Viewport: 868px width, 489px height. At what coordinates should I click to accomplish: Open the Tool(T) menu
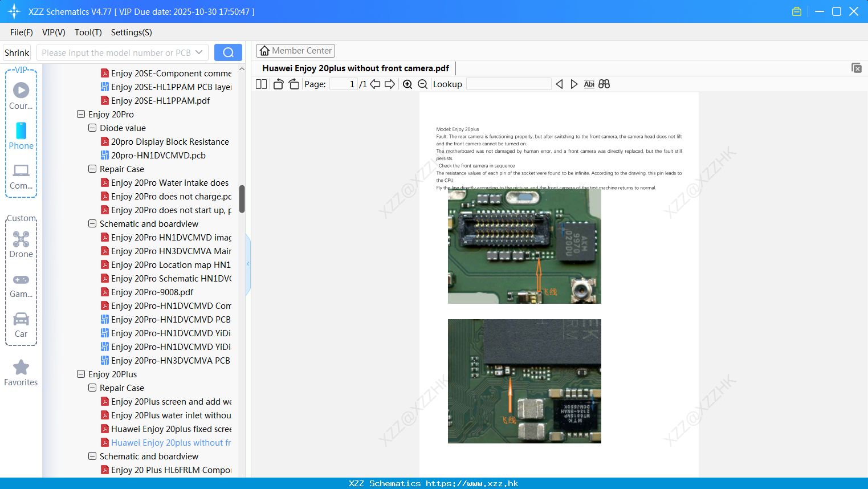click(x=88, y=32)
